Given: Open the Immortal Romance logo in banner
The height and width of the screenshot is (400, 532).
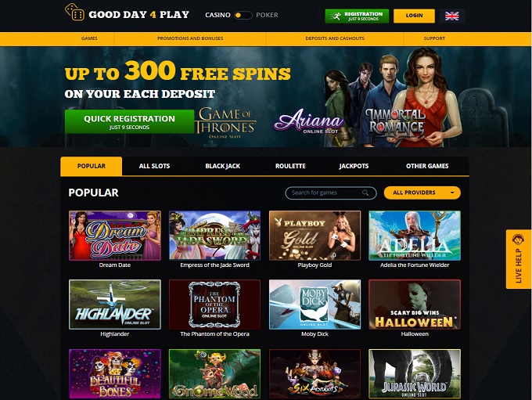Looking at the screenshot, I should click(x=395, y=123).
